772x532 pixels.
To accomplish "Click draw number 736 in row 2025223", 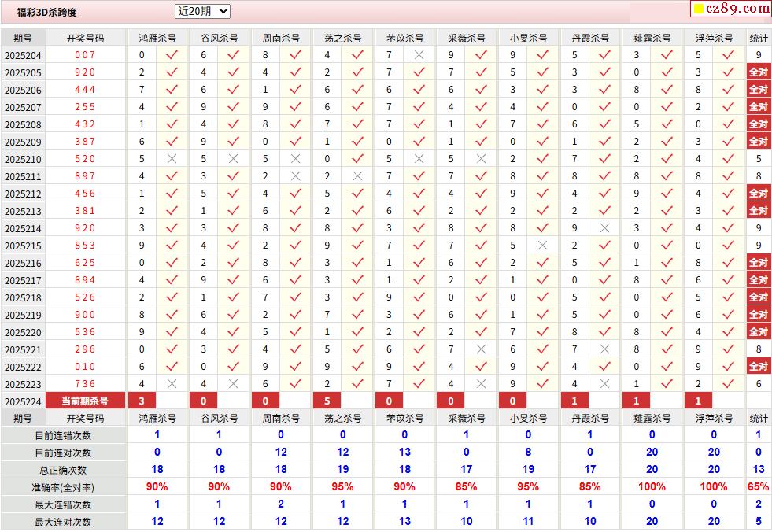I will [85, 384].
